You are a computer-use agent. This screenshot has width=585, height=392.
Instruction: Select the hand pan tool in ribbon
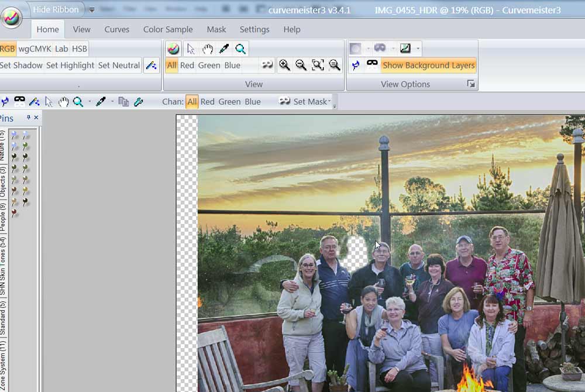[208, 49]
